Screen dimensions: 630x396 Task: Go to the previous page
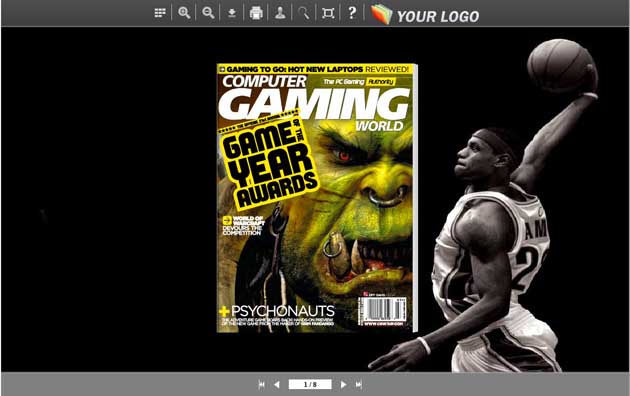276,385
